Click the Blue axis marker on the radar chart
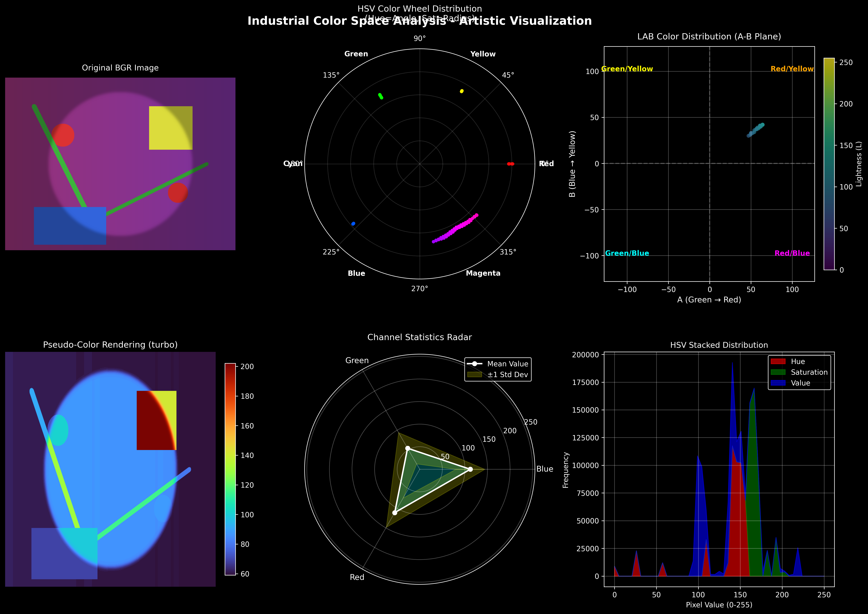This screenshot has width=868, height=614. (470, 469)
